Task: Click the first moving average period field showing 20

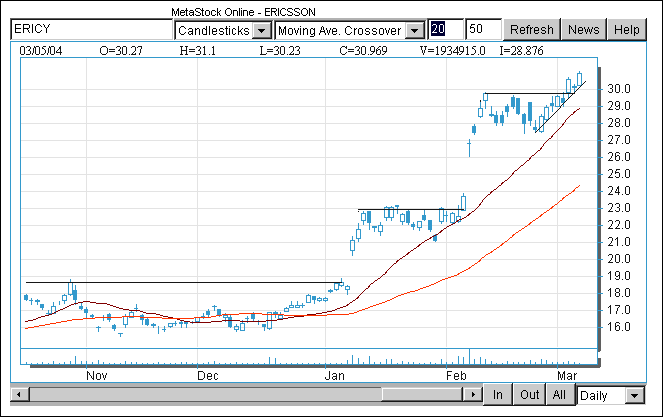Action: [x=446, y=29]
